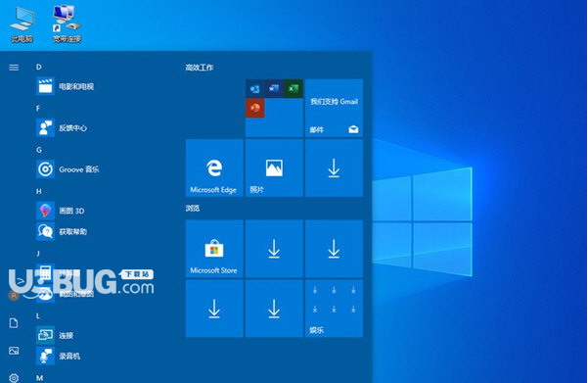Viewport: 588px width, 383px height.
Task: Launch Groove 音乐 app
Action: [x=68, y=169]
